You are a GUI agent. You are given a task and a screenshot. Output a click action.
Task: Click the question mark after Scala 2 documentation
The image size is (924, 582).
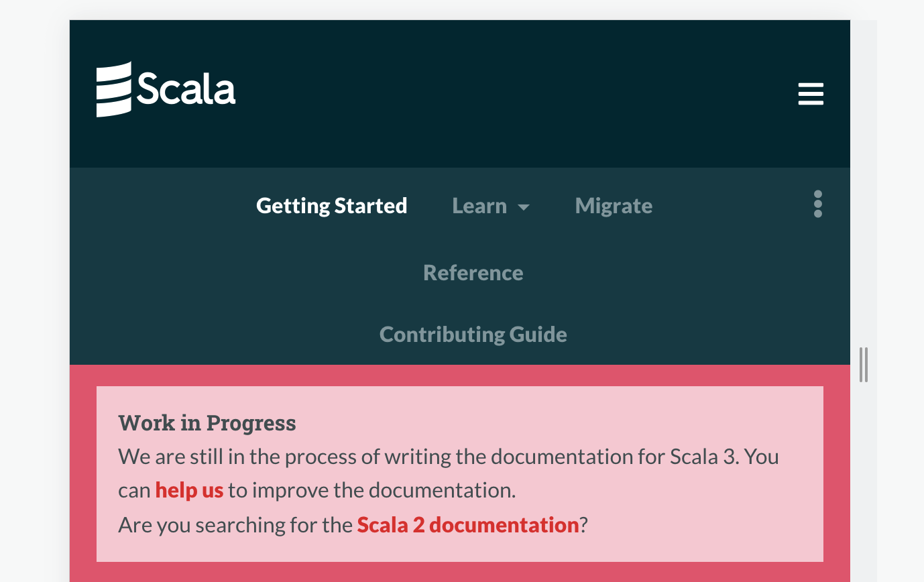(x=584, y=524)
